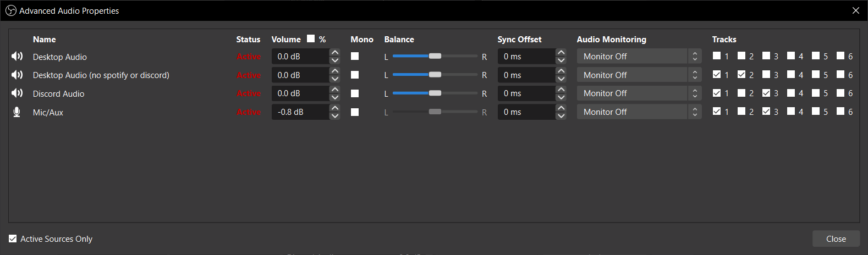Enable Mono for Desktop Audio (no spotify or discord)
This screenshot has width=868, height=255.
point(355,75)
